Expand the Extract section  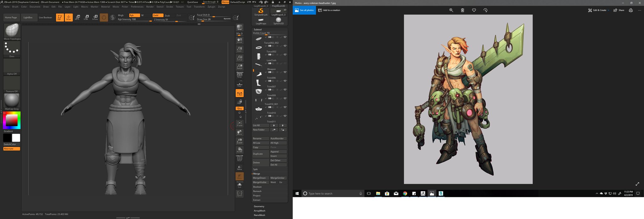[x=257, y=200]
